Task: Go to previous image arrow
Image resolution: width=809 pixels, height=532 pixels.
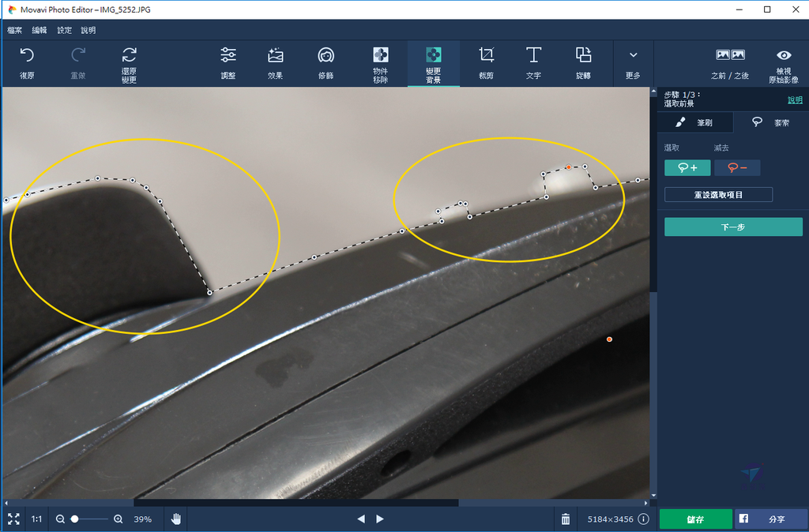Action: tap(361, 519)
